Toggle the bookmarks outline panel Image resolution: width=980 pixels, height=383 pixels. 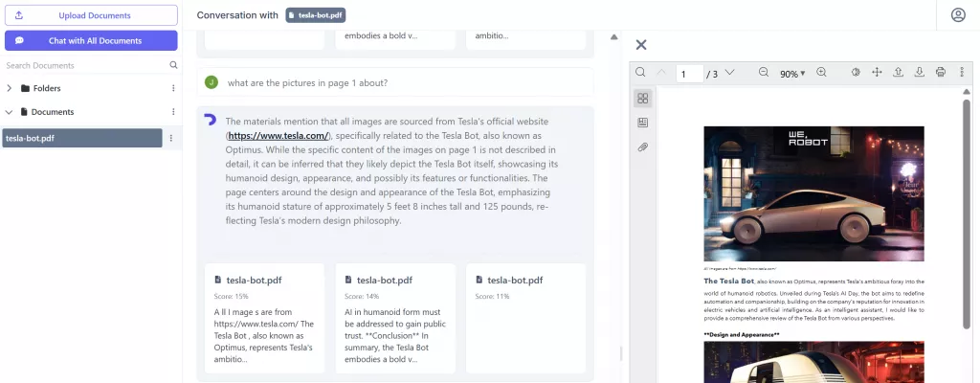[x=642, y=123]
